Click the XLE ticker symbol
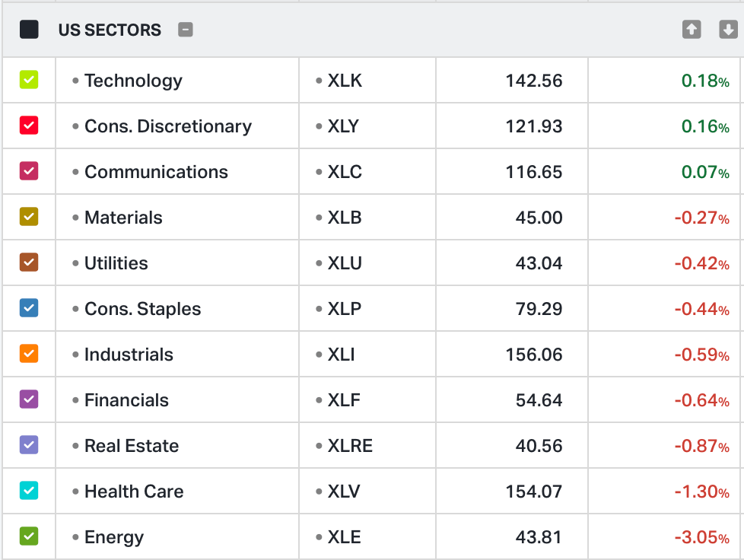 click(344, 537)
